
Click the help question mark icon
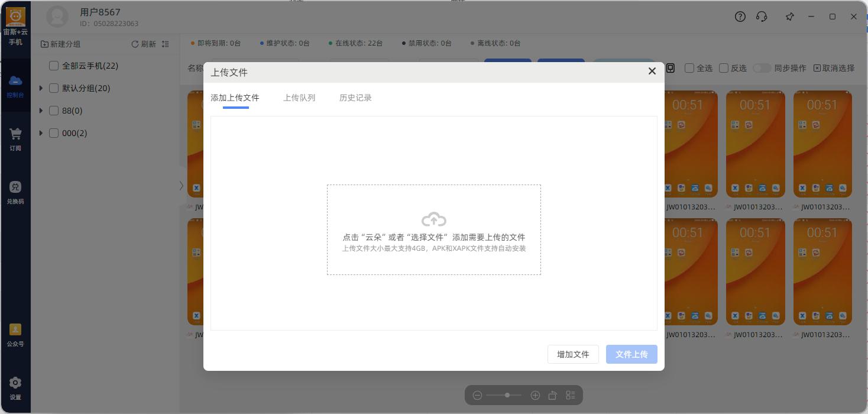coord(740,17)
